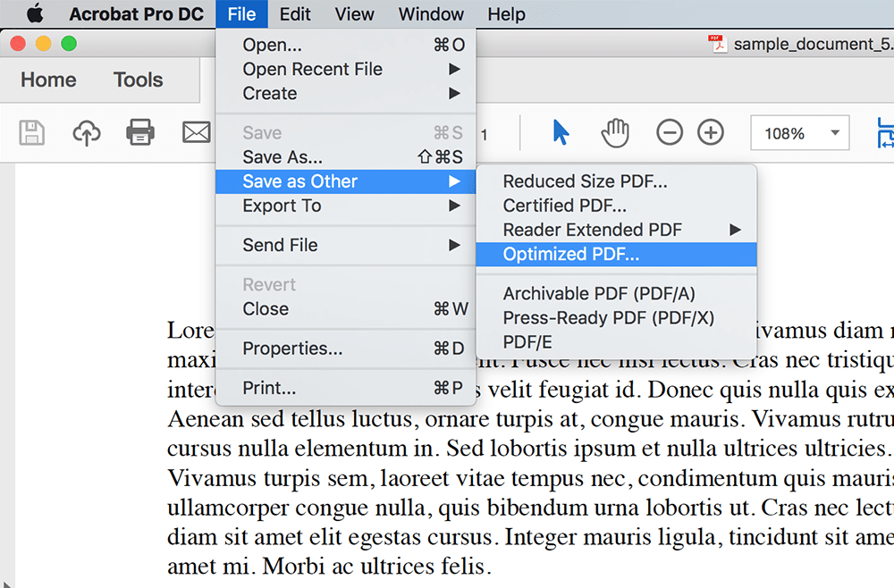
Task: Open the Acrobat Pro DC application menu
Action: (x=136, y=13)
